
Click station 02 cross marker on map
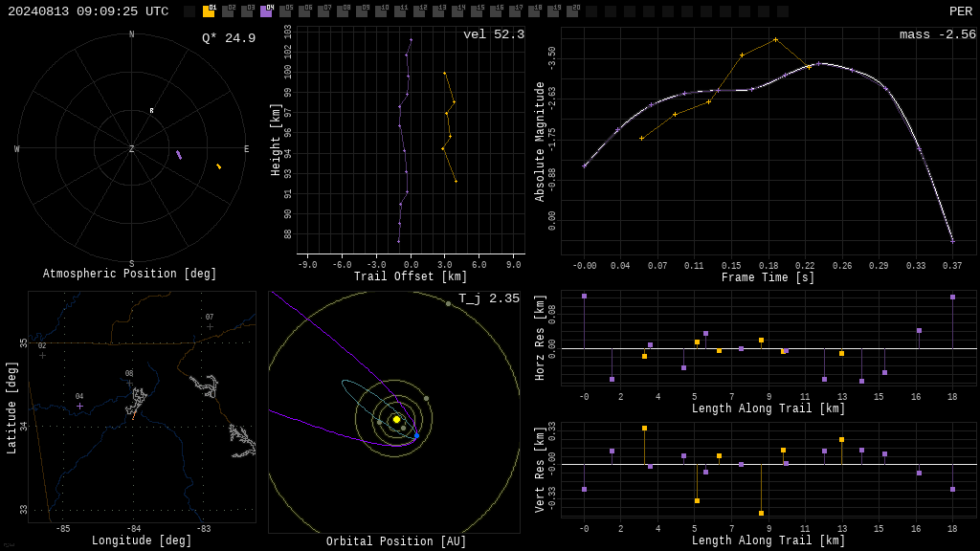click(42, 356)
